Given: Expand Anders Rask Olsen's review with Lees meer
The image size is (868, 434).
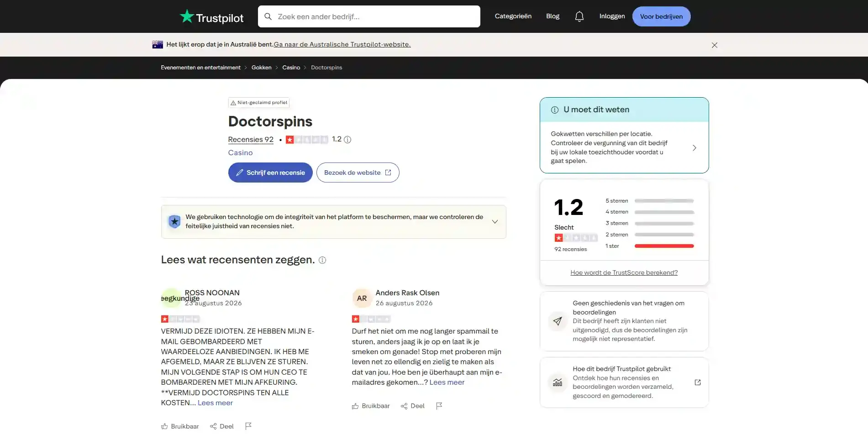Looking at the screenshot, I should pyautogui.click(x=447, y=382).
